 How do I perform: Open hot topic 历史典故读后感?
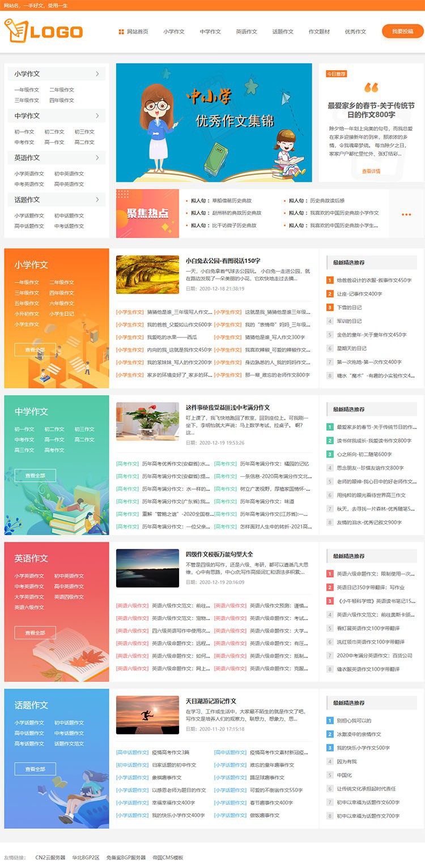[327, 200]
